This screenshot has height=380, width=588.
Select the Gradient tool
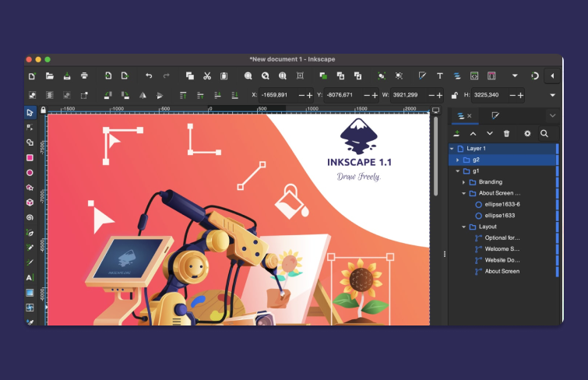[30, 293]
